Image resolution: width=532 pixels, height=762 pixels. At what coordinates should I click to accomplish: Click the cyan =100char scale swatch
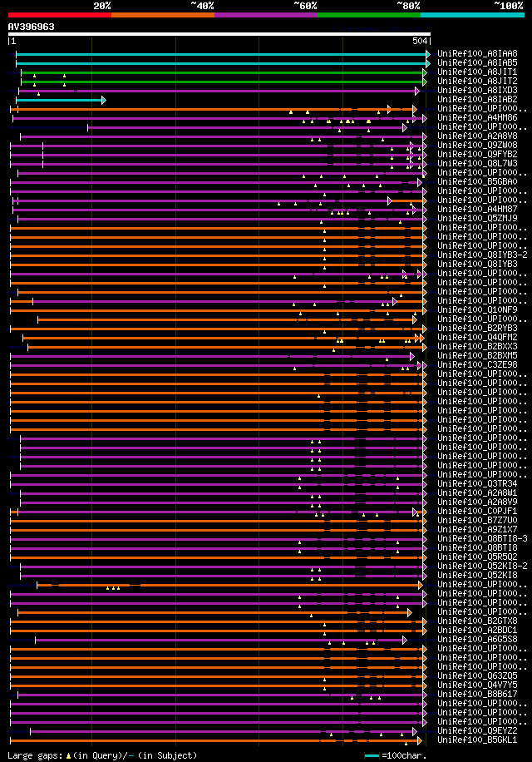[372, 755]
